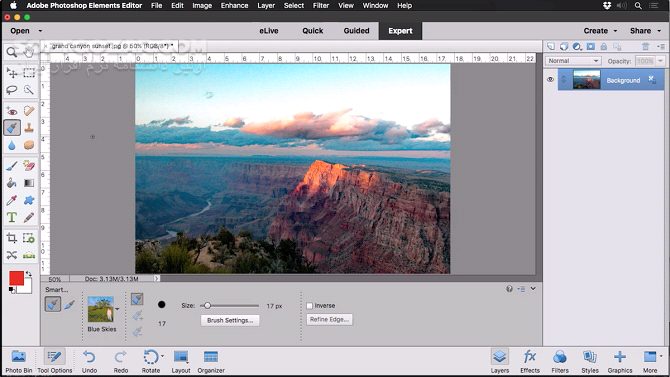
Task: Click the Refine Edge button
Action: [329, 319]
